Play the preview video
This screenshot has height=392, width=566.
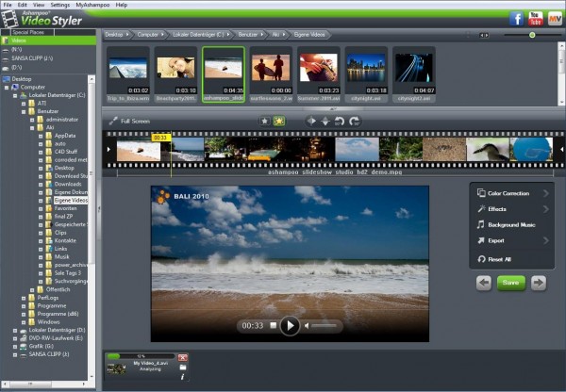coord(290,326)
